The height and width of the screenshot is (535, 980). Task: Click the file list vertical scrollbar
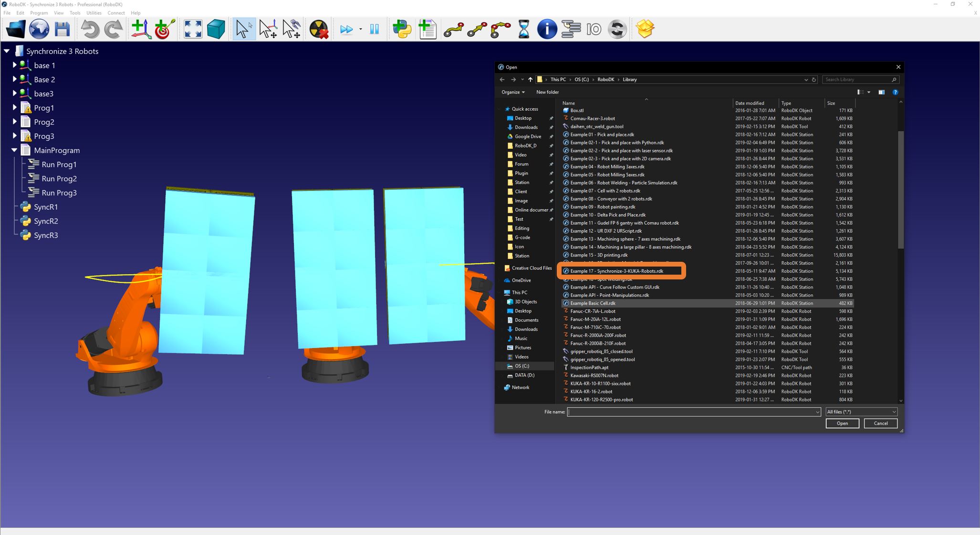[900, 191]
